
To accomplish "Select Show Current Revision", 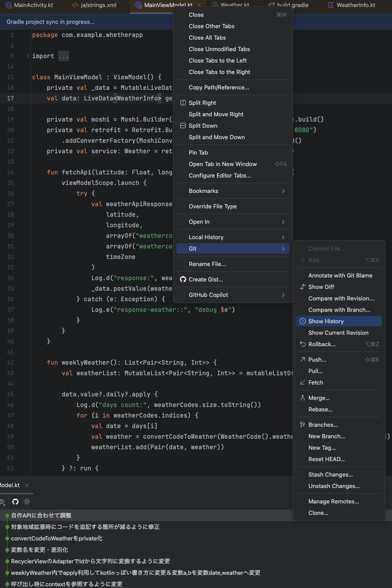I will 339,333.
